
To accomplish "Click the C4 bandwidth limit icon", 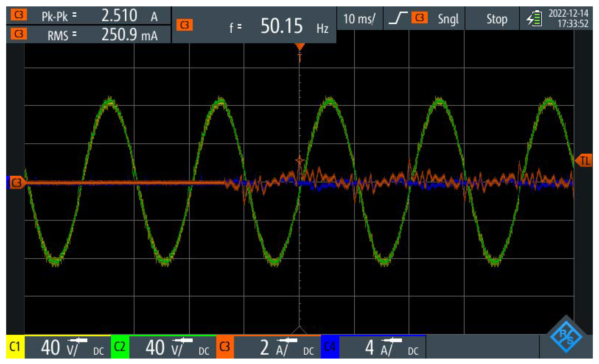I will 392,340.
